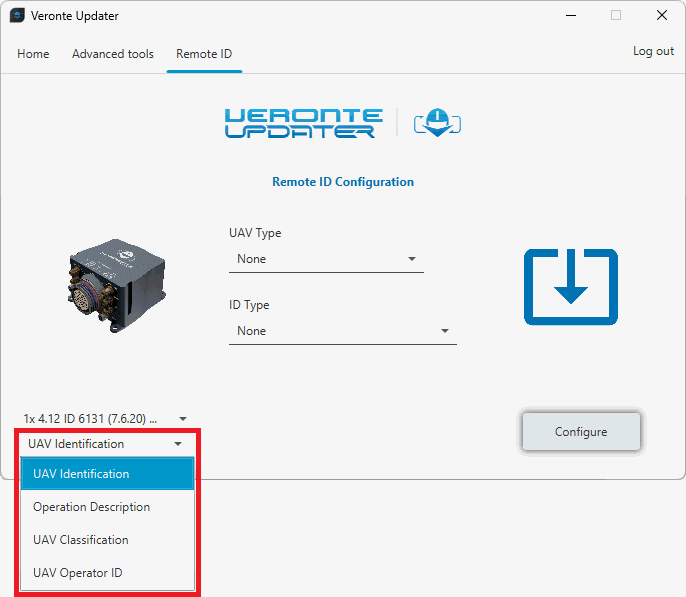Close the Veronte Updater window
686x597 pixels.
coord(661,16)
